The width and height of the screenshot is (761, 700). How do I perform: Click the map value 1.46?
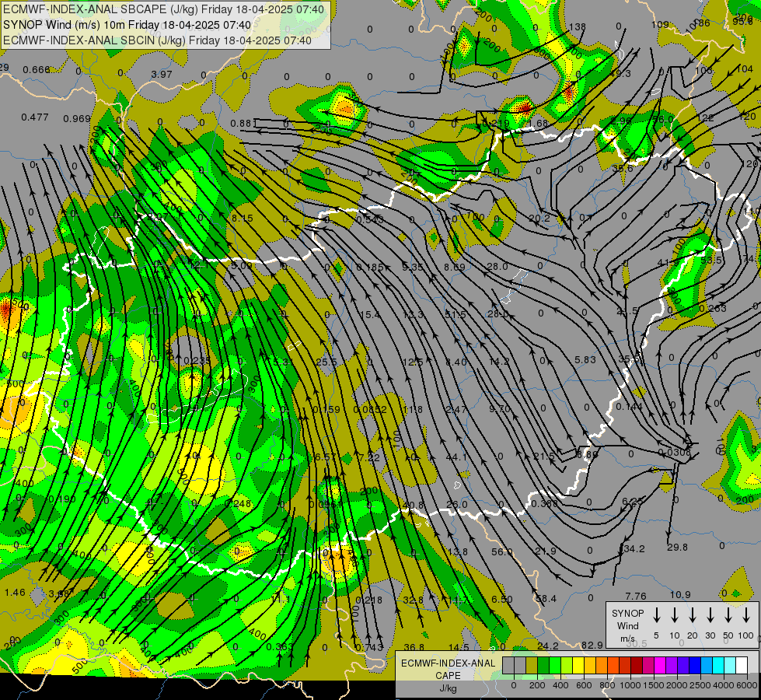point(15,592)
